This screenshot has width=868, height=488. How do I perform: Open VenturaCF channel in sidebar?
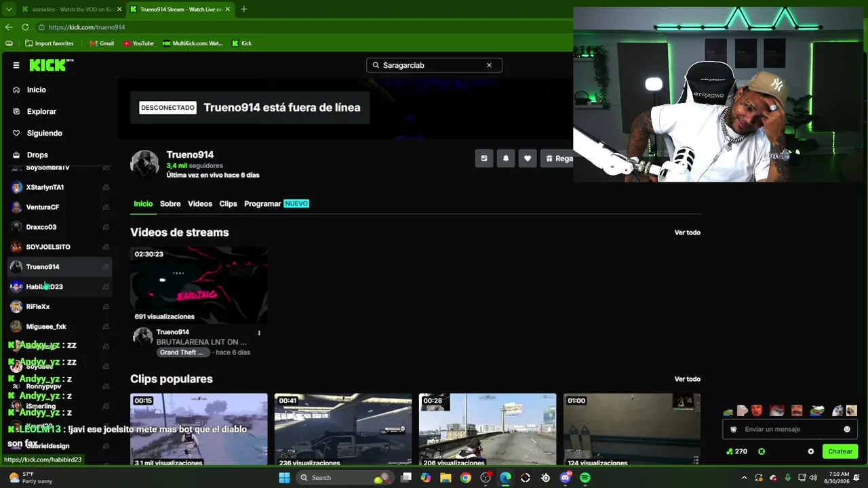click(60, 207)
